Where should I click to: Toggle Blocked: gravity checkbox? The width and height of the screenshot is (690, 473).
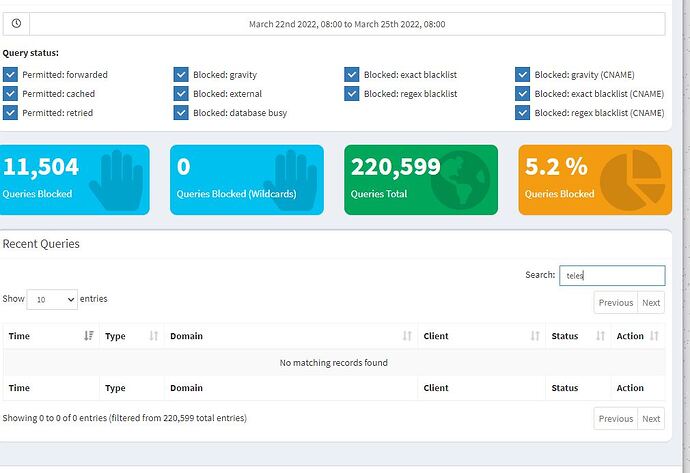point(181,74)
